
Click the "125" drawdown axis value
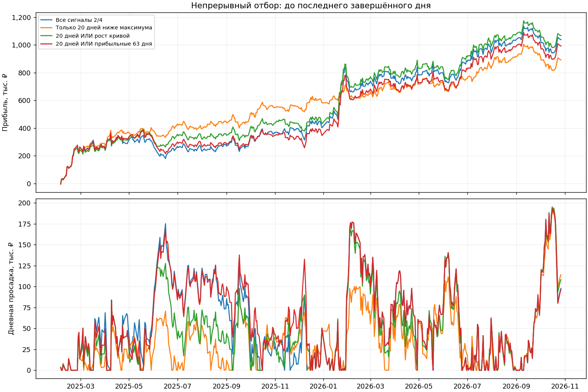(x=25, y=266)
